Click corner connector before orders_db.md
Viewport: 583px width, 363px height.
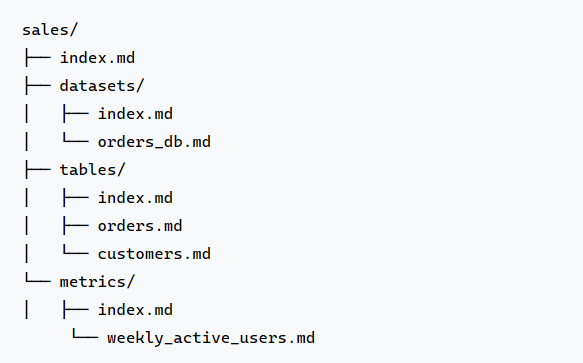coord(75,138)
